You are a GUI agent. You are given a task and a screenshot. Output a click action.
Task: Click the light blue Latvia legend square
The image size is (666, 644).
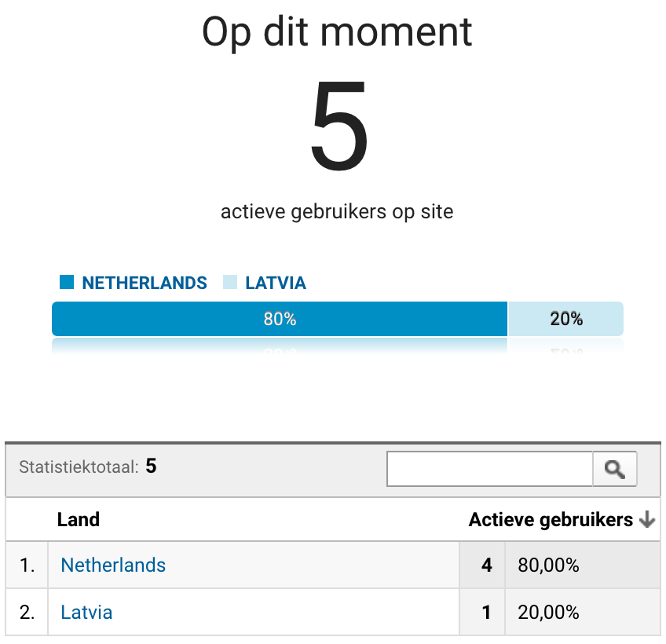230,282
